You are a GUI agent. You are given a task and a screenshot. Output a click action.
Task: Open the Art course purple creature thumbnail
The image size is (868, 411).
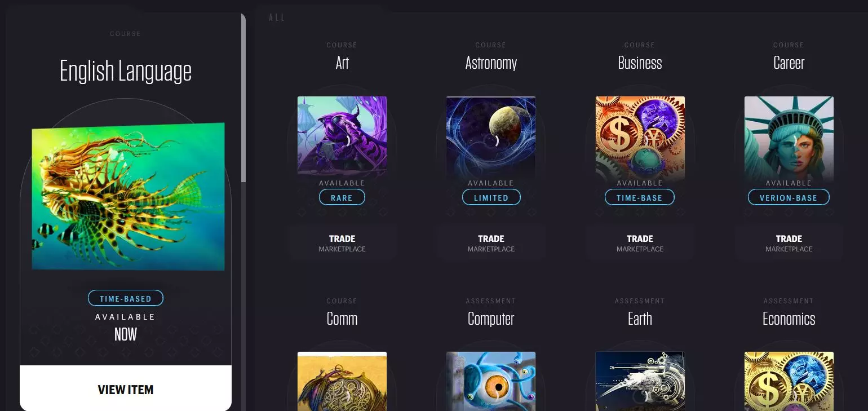click(342, 137)
